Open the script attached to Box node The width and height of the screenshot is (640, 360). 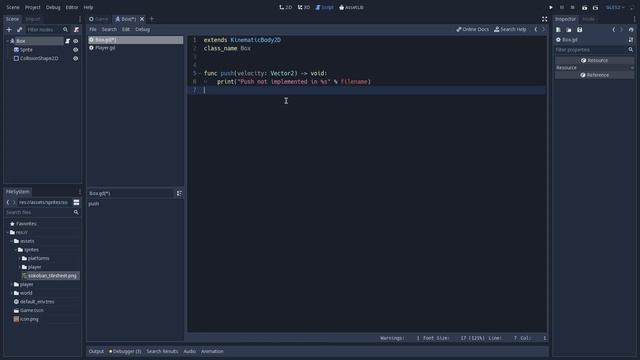click(67, 41)
